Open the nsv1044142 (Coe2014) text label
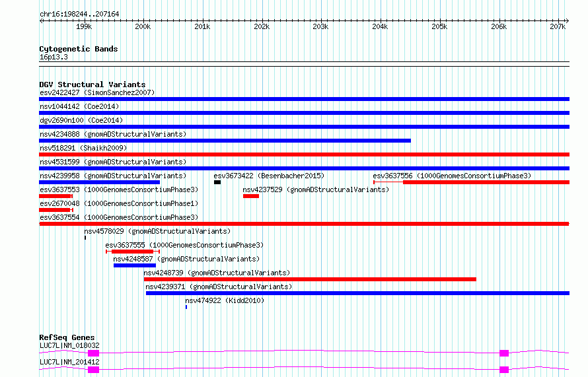 [79, 106]
